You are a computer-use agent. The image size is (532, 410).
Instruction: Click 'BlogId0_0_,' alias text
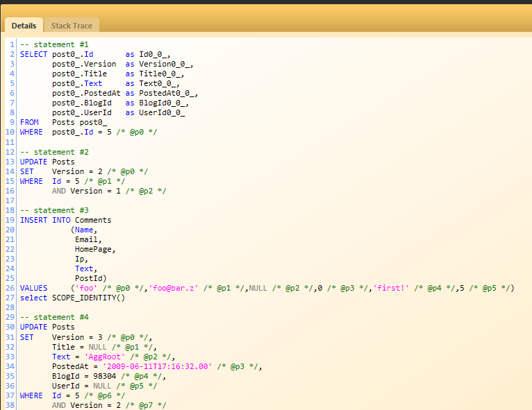pos(164,103)
